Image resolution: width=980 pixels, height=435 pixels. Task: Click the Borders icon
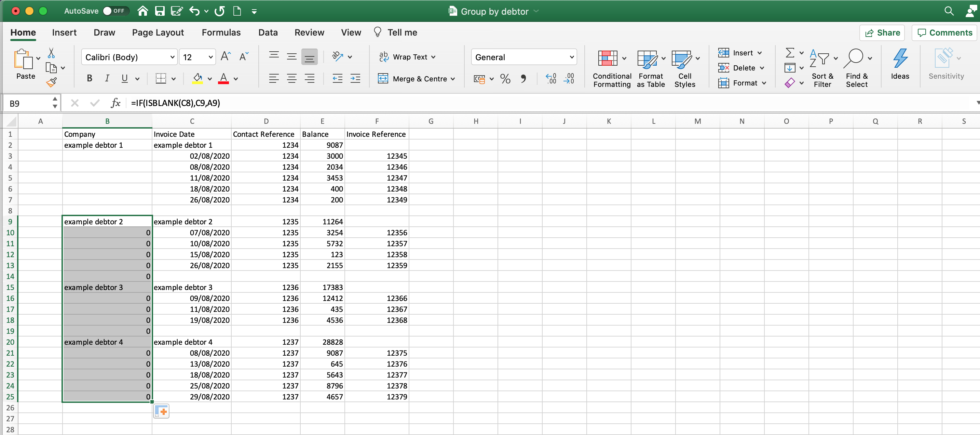[x=161, y=78]
